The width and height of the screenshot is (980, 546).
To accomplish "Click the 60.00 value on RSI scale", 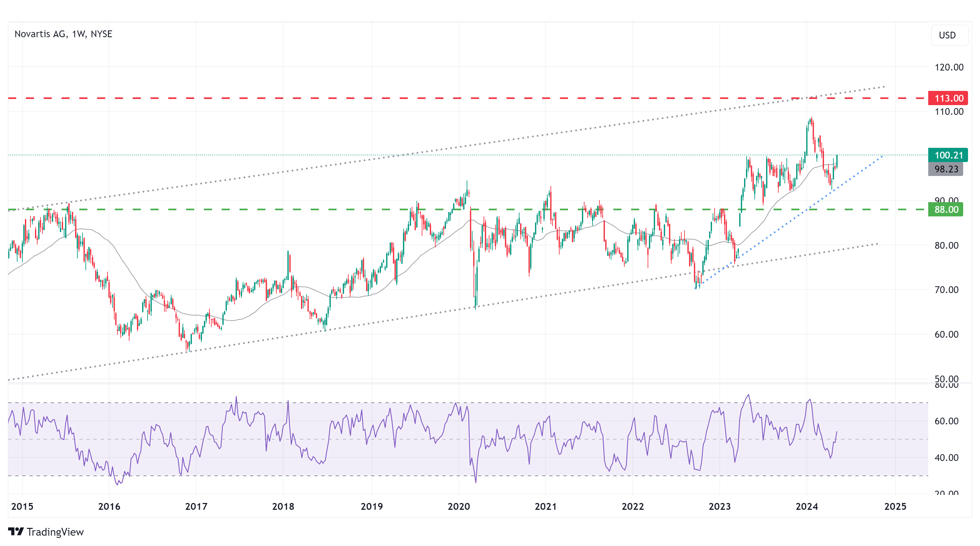I will (946, 421).
